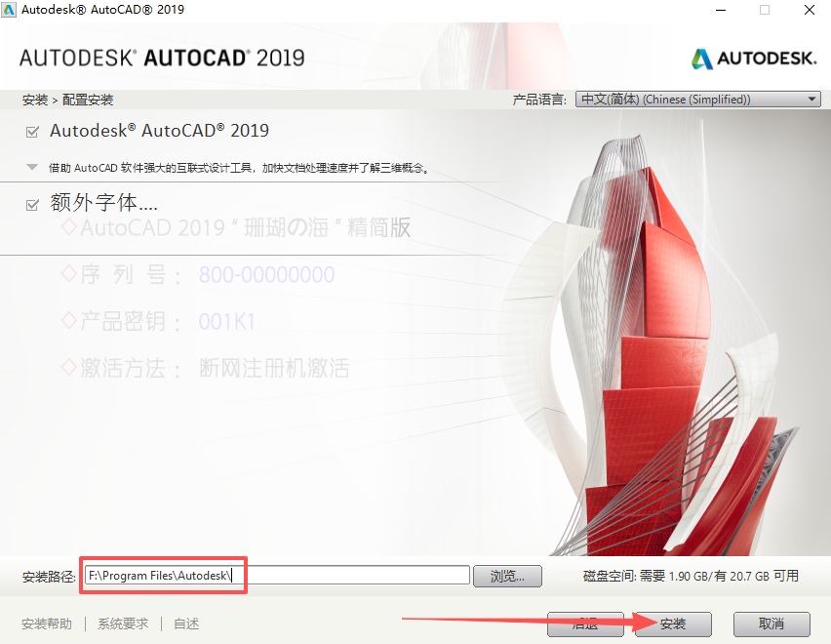
Task: Click the 额外字体 item label
Action: 103,203
